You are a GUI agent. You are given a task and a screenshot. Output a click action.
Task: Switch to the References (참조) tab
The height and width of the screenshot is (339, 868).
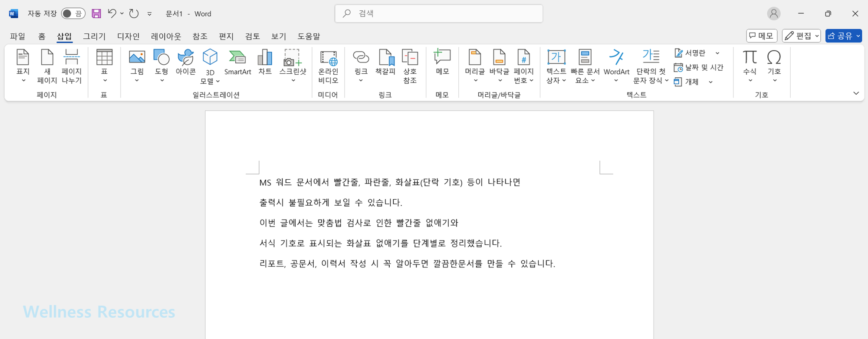coord(200,36)
